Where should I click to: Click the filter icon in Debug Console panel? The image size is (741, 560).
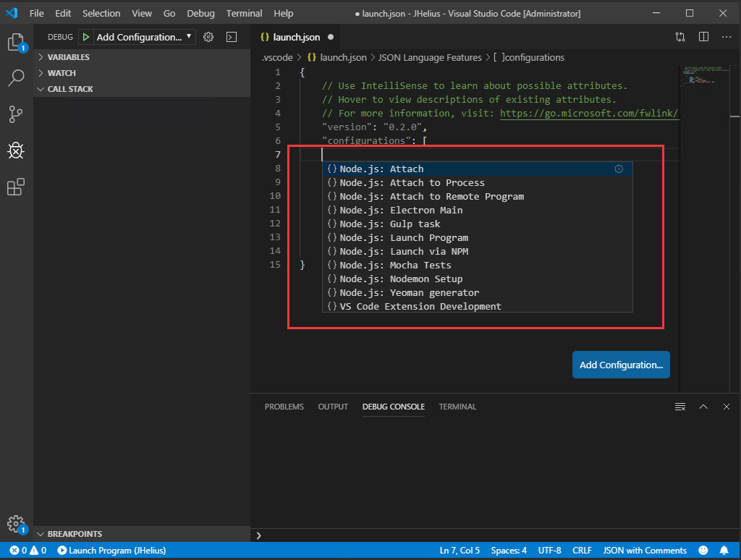pos(680,407)
